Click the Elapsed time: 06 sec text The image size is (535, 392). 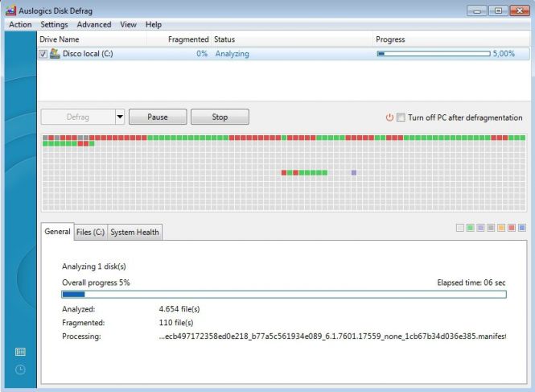pos(471,283)
